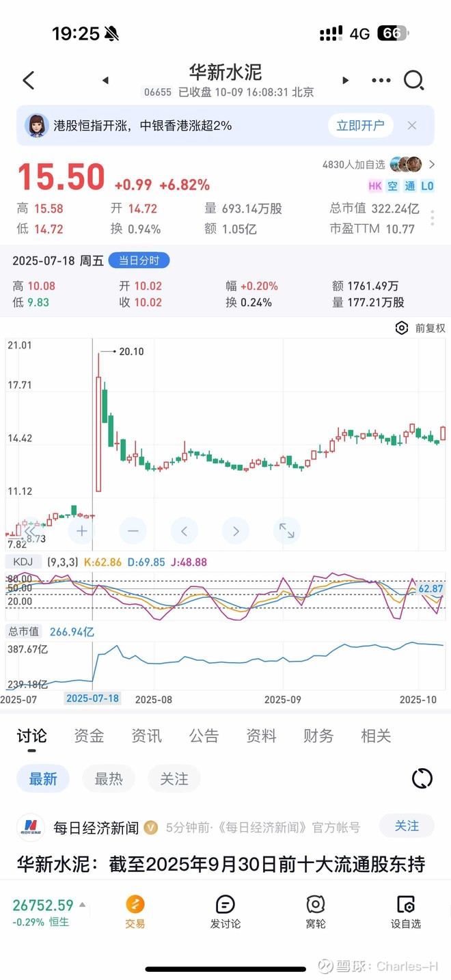Select the 资讯 tab

click(x=146, y=736)
